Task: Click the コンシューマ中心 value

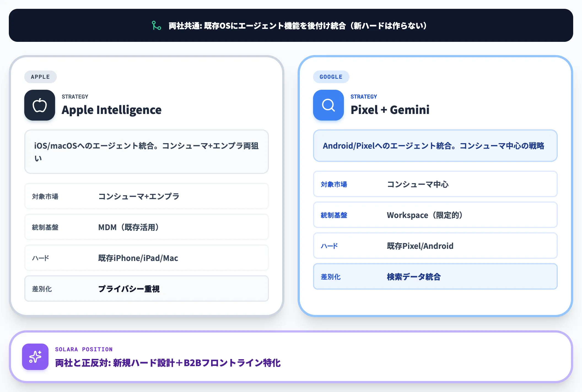Action: pyautogui.click(x=418, y=184)
